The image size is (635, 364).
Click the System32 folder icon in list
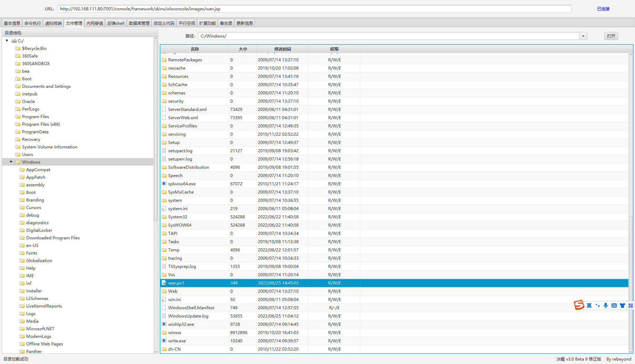(164, 217)
